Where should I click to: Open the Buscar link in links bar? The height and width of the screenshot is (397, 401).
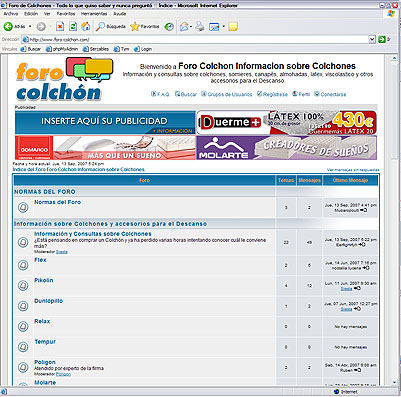[31, 49]
